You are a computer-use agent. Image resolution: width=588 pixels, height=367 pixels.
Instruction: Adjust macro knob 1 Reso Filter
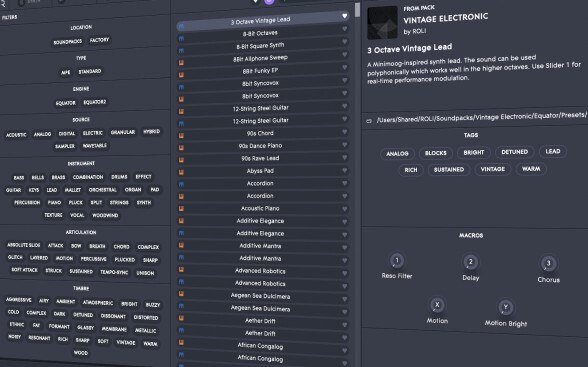(397, 260)
